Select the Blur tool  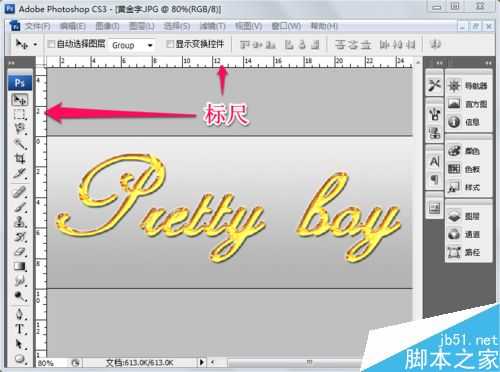(20, 281)
